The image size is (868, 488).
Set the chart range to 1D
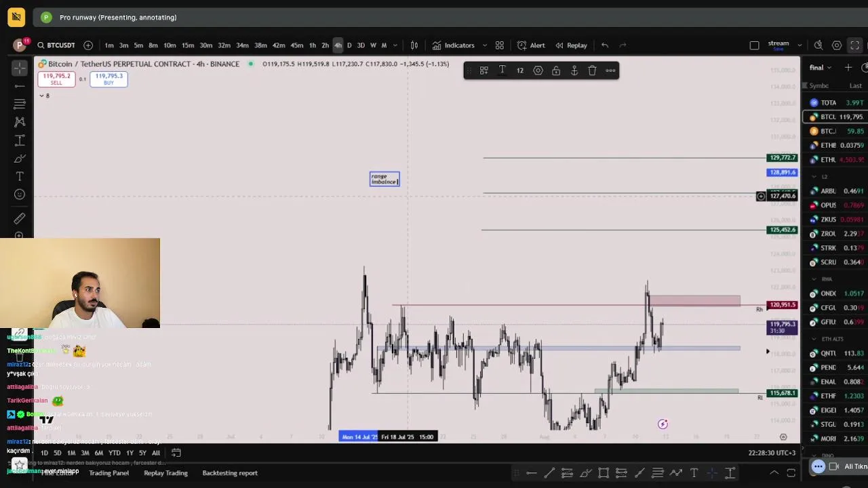coord(44,453)
